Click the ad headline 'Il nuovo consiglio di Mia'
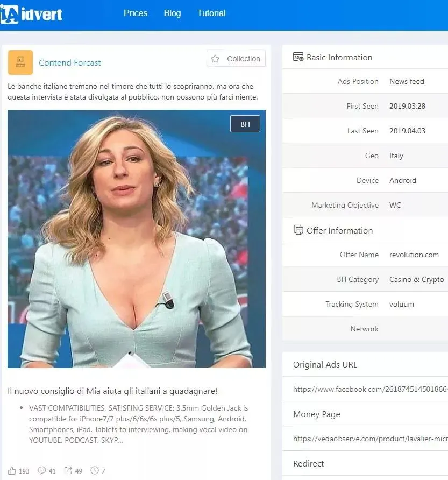Viewport: 448px width, 480px height. [x=112, y=391]
